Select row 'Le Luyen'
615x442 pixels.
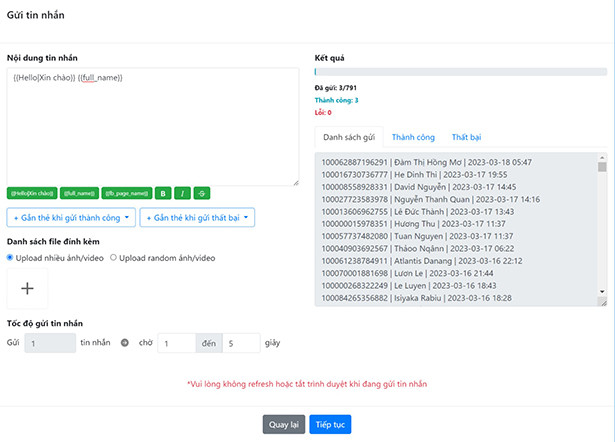pos(409,286)
